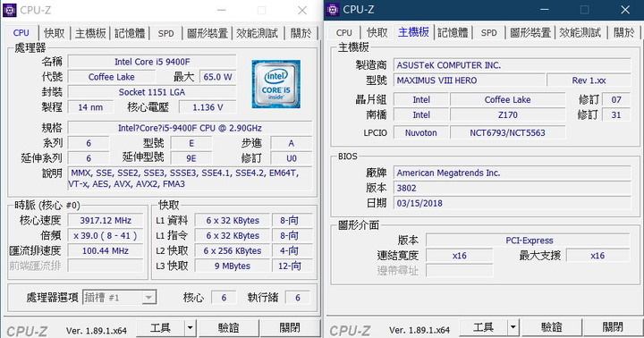Click the Z170 southbridge value

(x=508, y=115)
